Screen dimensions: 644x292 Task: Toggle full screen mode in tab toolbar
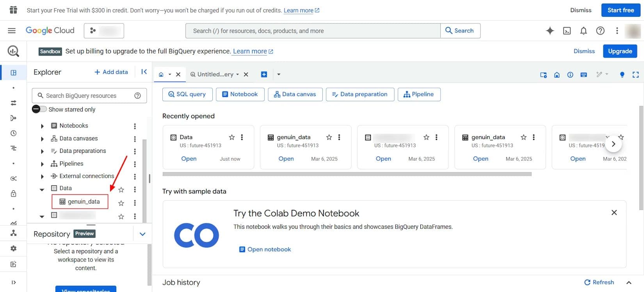[635, 75]
